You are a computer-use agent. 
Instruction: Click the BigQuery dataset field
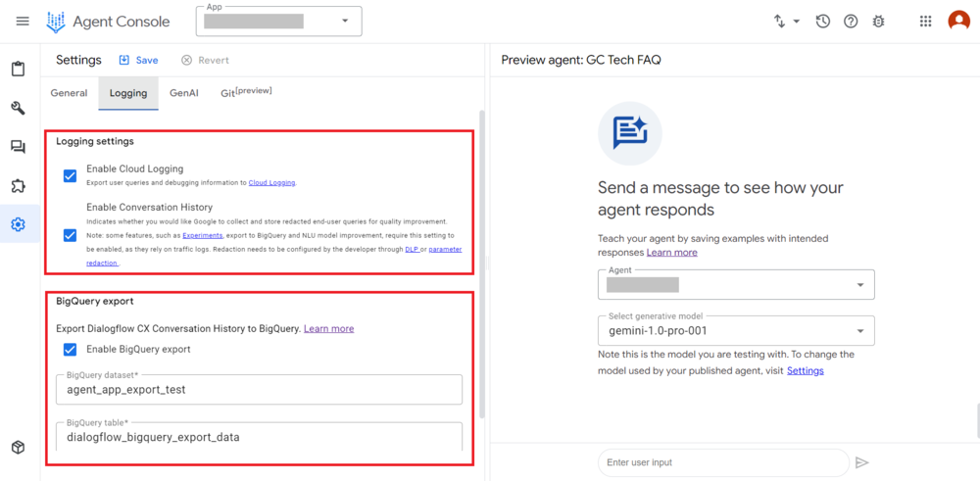(260, 389)
